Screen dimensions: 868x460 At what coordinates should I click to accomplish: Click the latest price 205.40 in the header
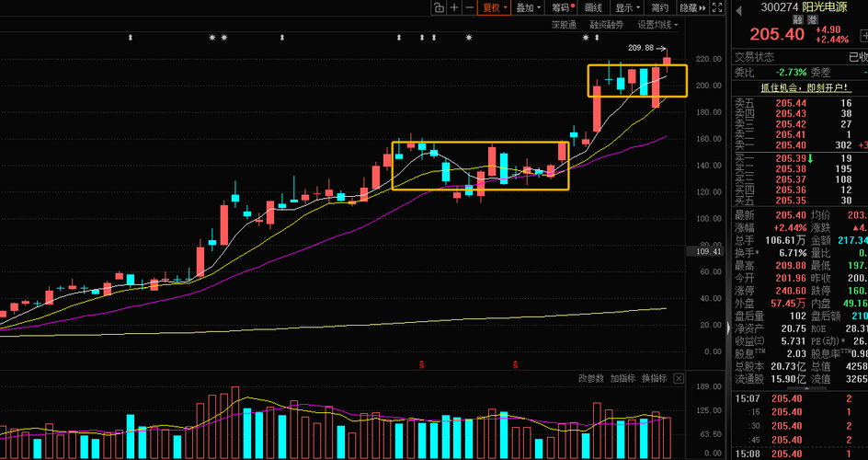click(777, 34)
